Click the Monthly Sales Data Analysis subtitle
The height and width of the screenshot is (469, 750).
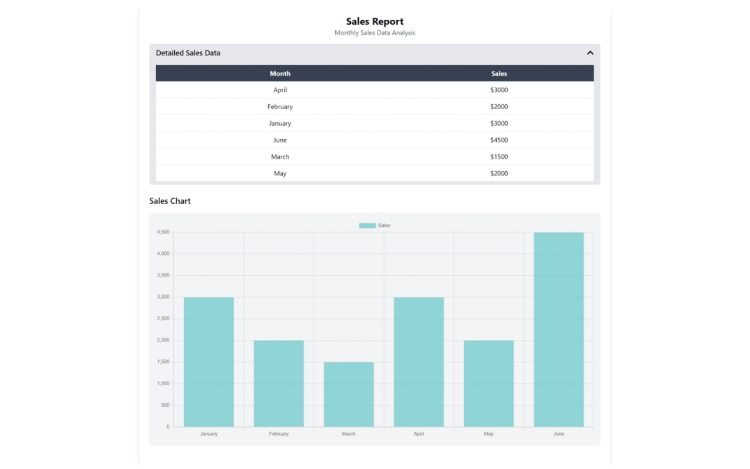(x=375, y=33)
